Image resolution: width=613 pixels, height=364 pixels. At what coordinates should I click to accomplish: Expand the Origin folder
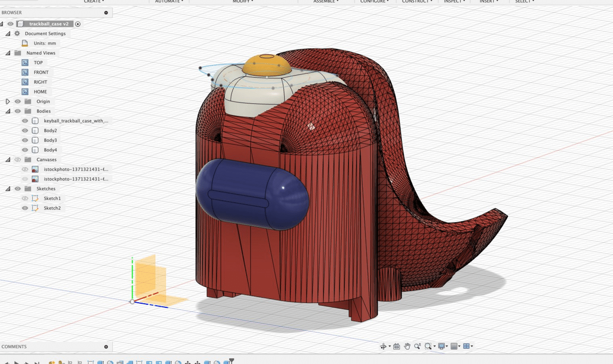8,102
